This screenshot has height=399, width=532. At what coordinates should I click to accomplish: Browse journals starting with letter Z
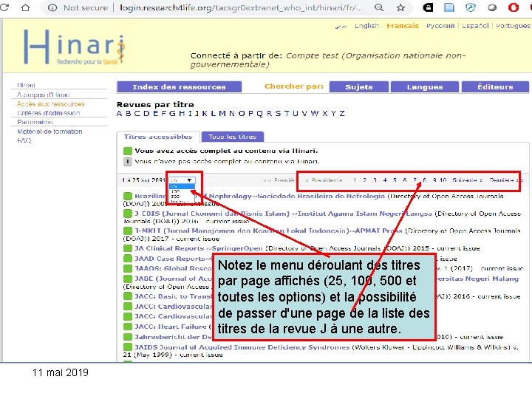coord(342,113)
